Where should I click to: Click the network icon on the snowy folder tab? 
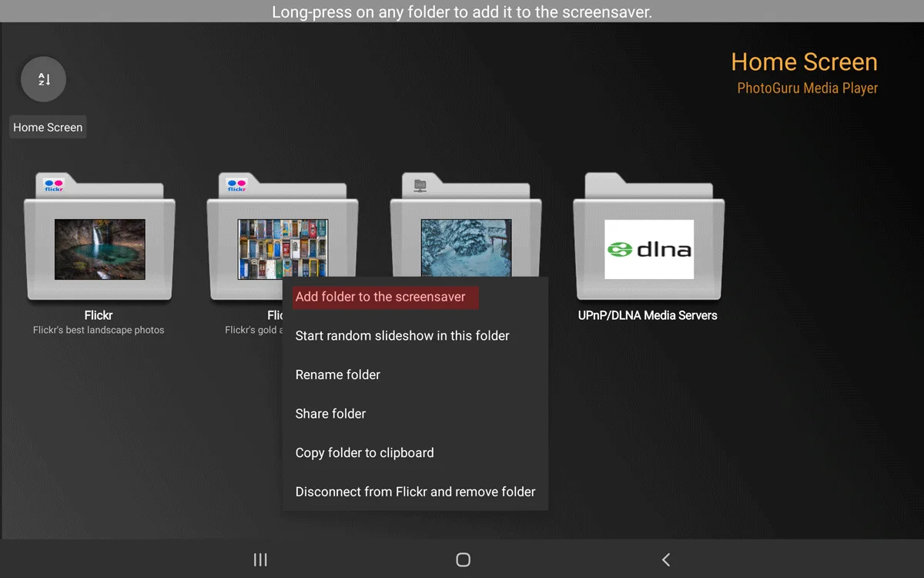tap(420, 186)
